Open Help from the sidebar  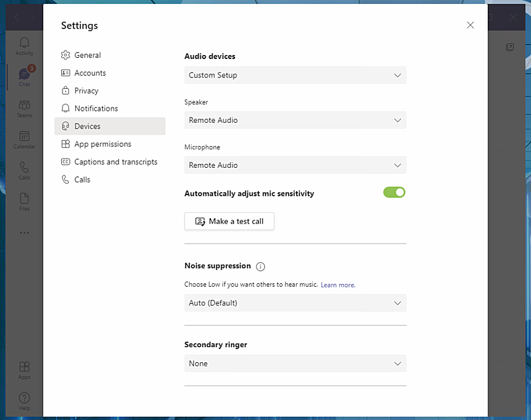[x=24, y=399]
